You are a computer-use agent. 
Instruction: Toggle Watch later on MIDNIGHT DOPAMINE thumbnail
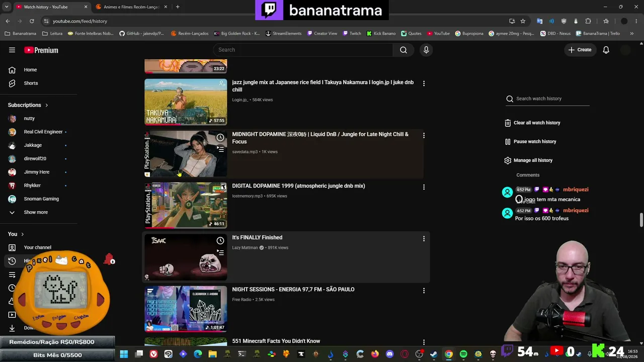[220, 137]
